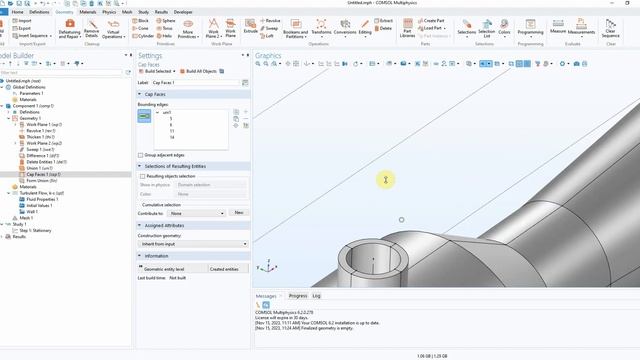Click the Sweep operation

point(269,29)
